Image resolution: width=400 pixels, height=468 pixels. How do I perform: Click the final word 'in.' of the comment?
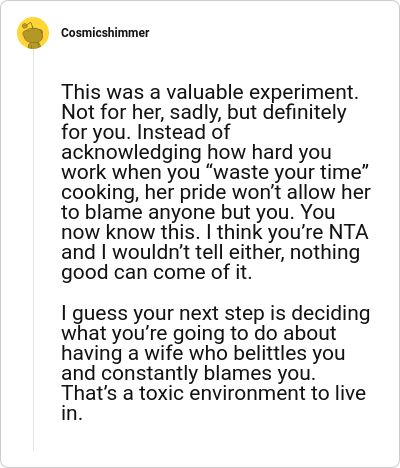(72, 413)
